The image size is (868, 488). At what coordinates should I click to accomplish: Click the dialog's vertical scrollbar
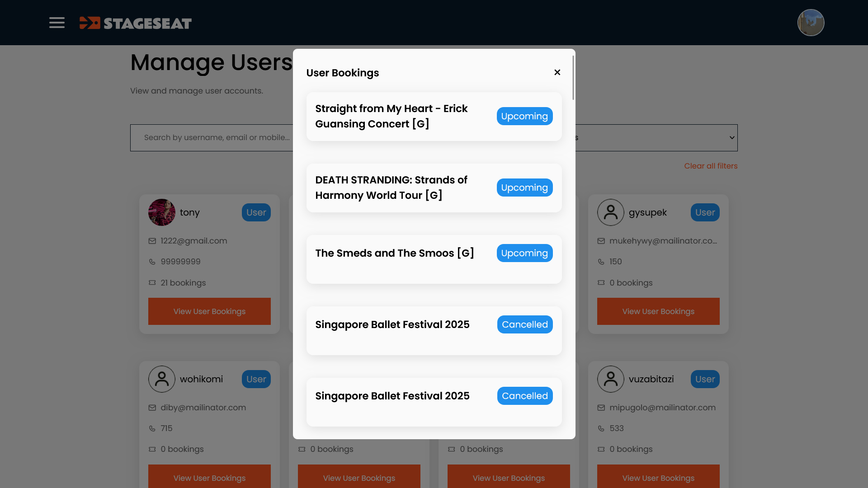coord(573,78)
